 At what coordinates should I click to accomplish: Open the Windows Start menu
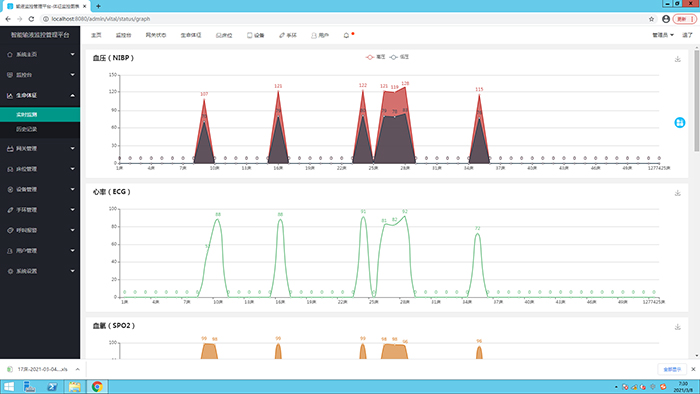[8, 386]
